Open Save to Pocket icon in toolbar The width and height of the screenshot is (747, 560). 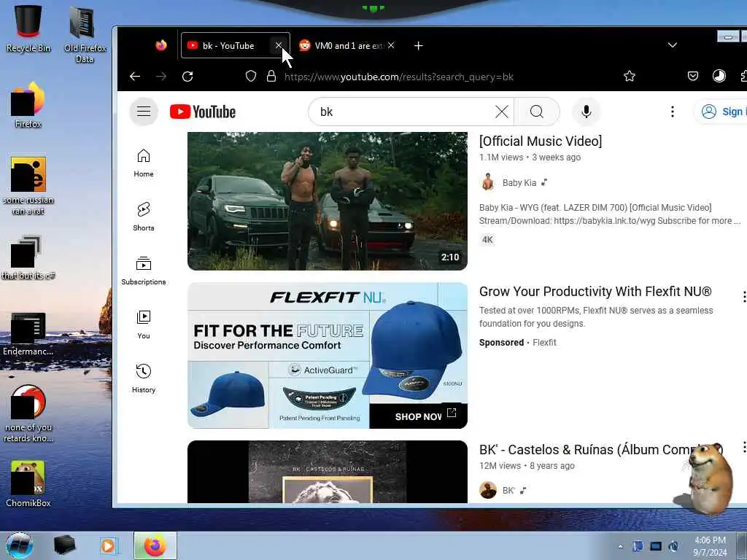[693, 76]
